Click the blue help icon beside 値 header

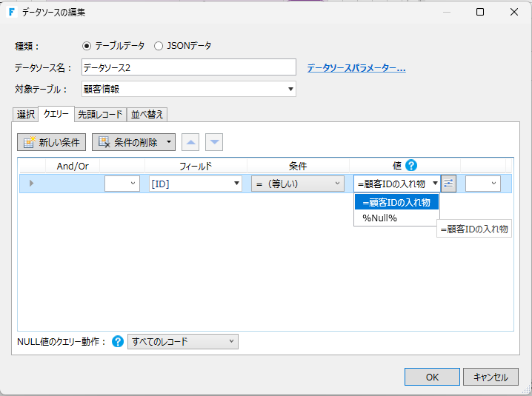click(x=412, y=166)
